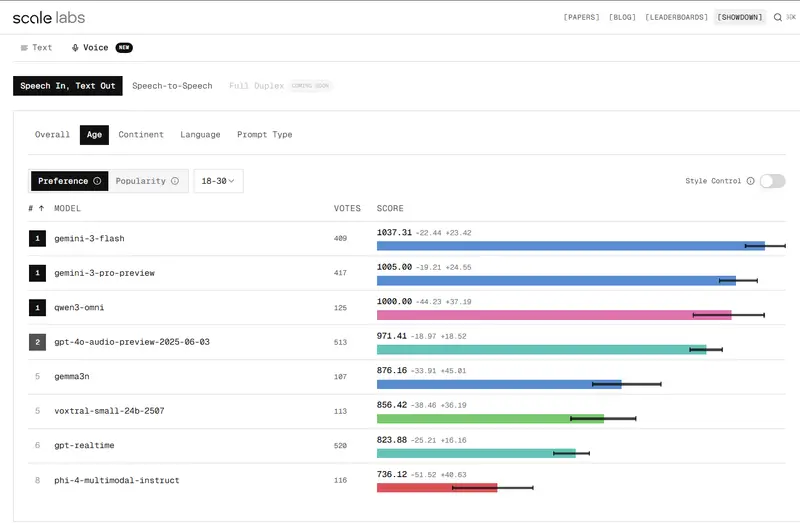Click the Popularity info icon

pyautogui.click(x=175, y=181)
